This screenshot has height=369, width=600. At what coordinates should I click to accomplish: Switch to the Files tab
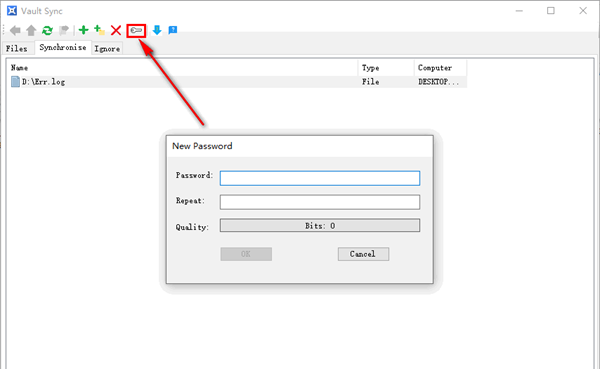click(x=17, y=49)
